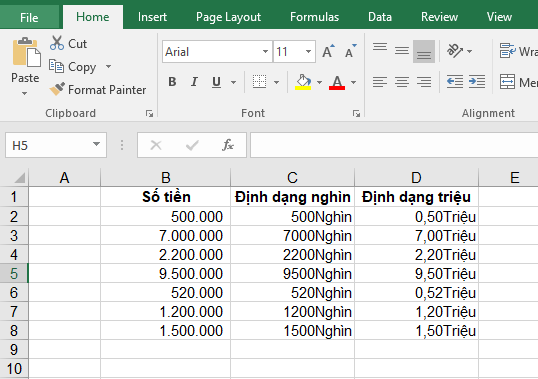Click the Wrap Text icon
538x379 pixels.
[x=507, y=51]
